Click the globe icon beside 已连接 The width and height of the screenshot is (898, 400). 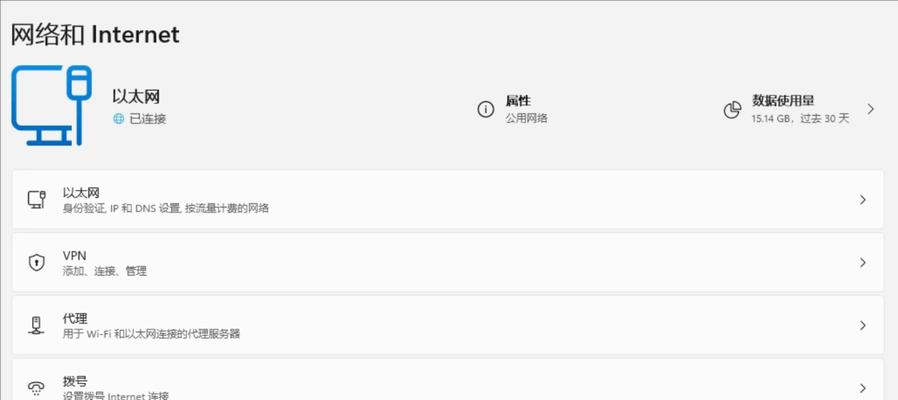point(119,119)
